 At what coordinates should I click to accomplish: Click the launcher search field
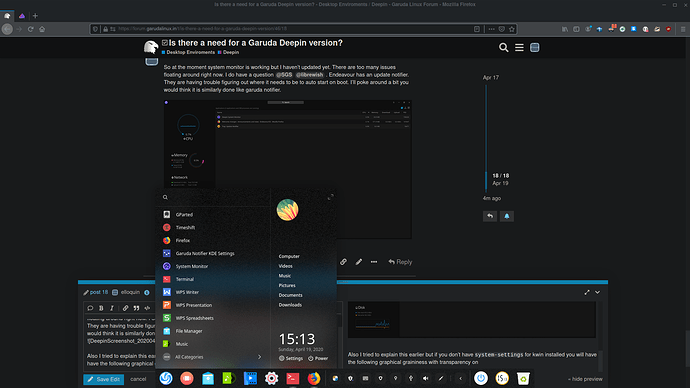coord(213,198)
